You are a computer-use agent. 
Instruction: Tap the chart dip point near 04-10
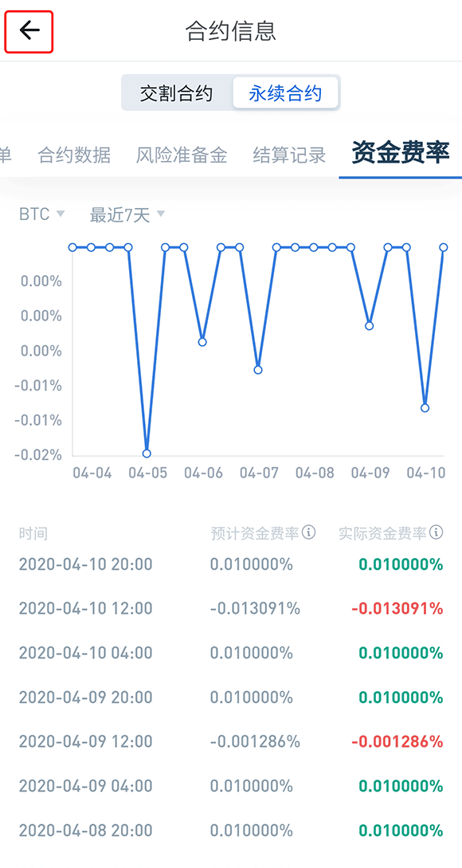click(425, 408)
